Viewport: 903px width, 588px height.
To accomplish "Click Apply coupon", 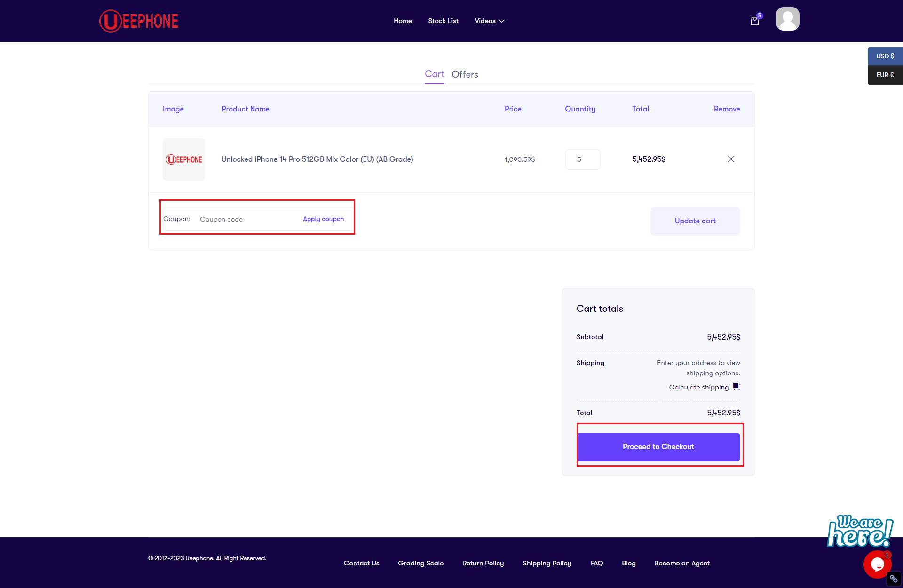I will click(323, 219).
